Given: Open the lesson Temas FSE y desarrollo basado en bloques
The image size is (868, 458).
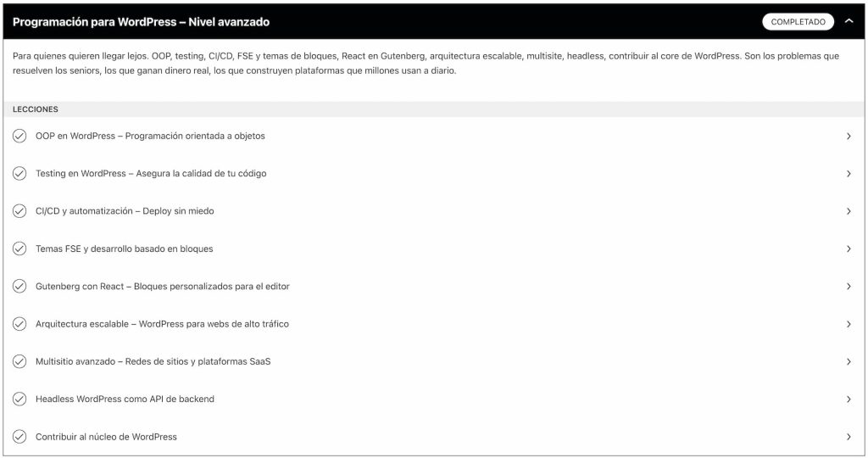Looking at the screenshot, I should tap(125, 249).
